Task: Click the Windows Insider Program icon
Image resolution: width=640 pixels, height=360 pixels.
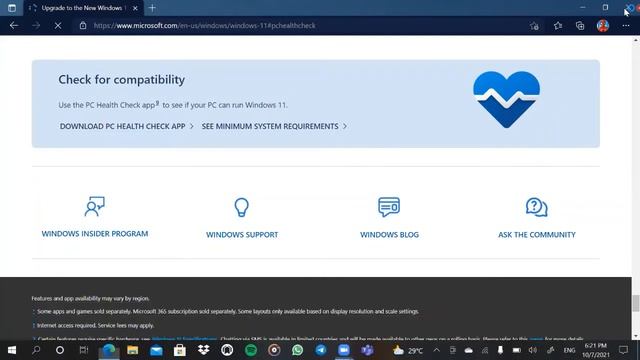Action: (95, 206)
